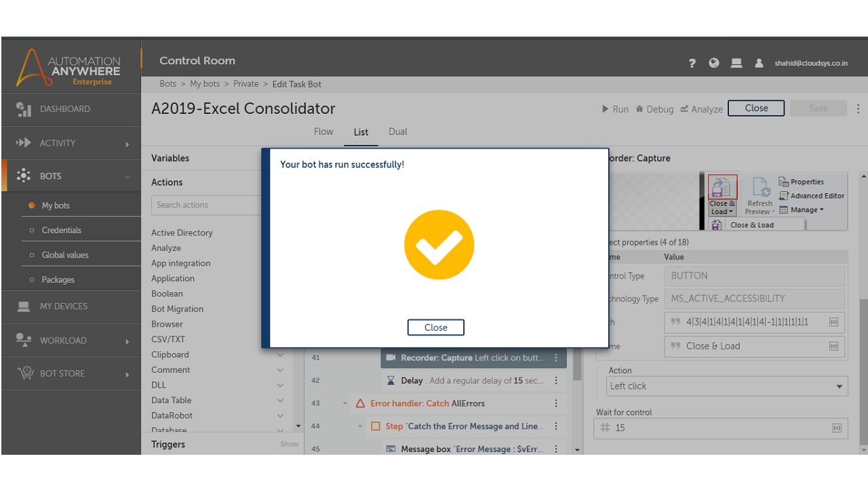Click the captured Close & Load preview image
The height and width of the screenshot is (488, 868).
(773, 201)
